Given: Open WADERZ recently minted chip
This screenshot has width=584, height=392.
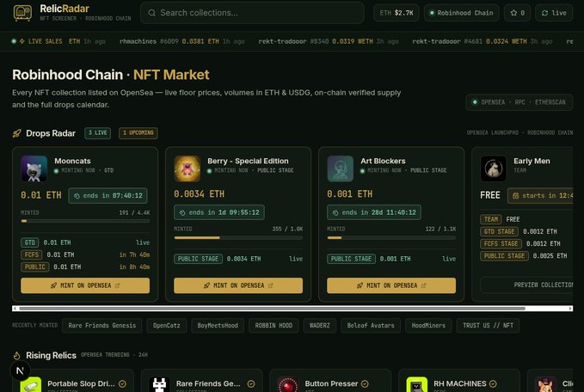Looking at the screenshot, I should [320, 325].
